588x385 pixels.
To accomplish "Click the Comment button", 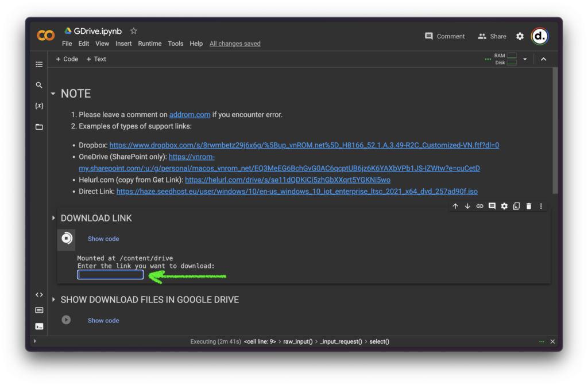I will click(445, 36).
